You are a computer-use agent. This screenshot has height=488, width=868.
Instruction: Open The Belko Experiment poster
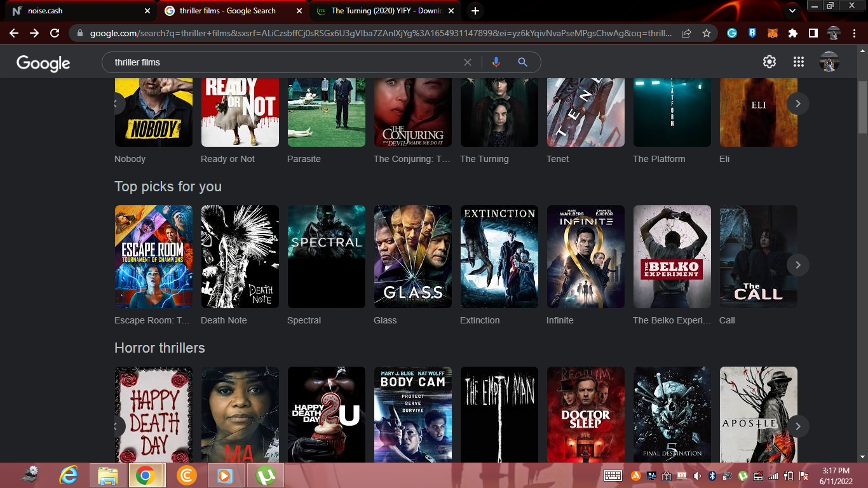[672, 257]
